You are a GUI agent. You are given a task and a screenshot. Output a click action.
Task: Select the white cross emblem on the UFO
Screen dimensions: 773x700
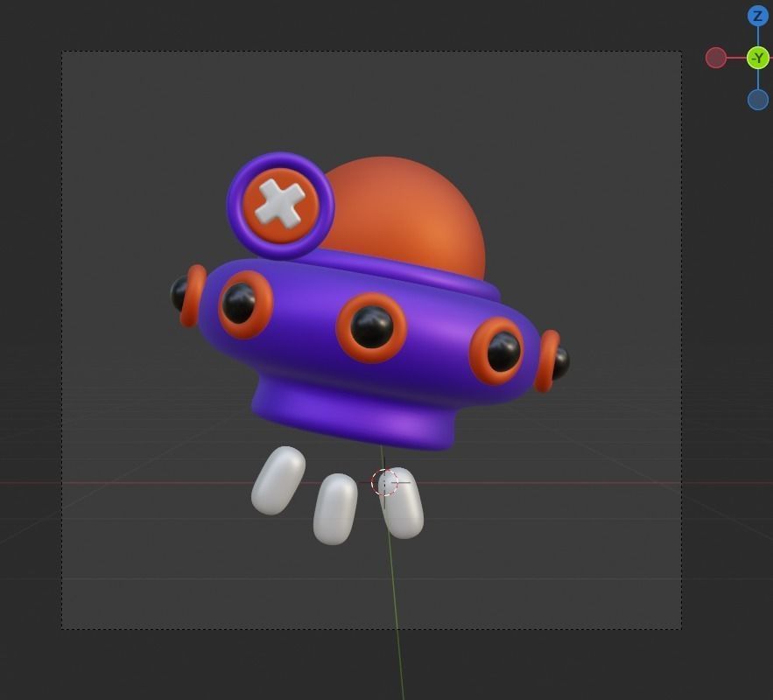[279, 205]
